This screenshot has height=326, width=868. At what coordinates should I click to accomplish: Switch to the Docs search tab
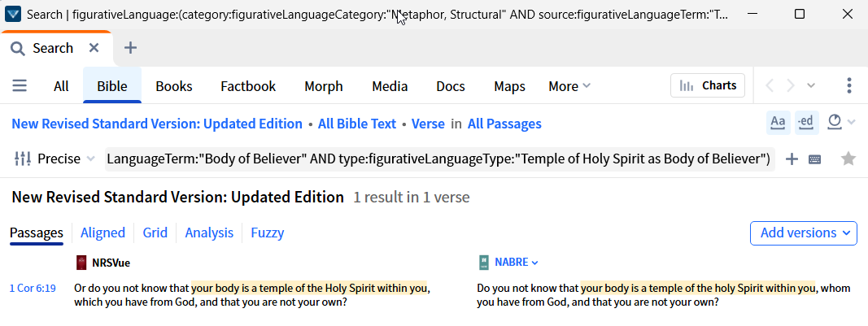pos(451,86)
